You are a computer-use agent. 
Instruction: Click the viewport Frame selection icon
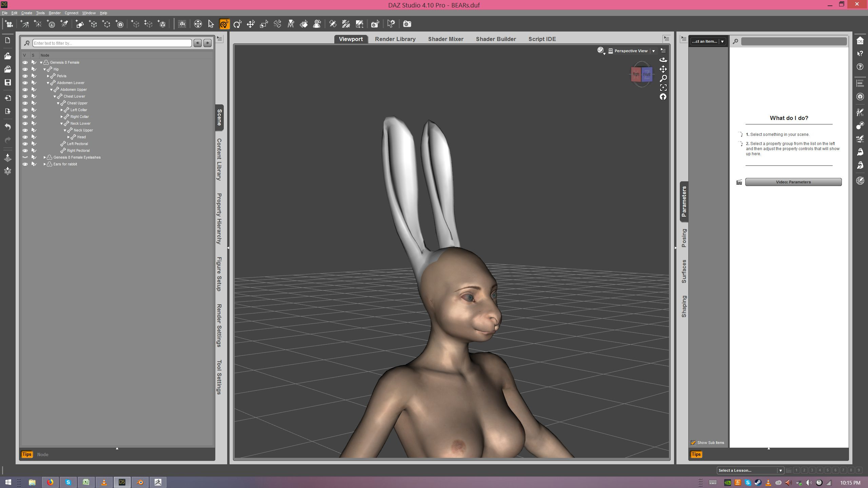(x=663, y=88)
